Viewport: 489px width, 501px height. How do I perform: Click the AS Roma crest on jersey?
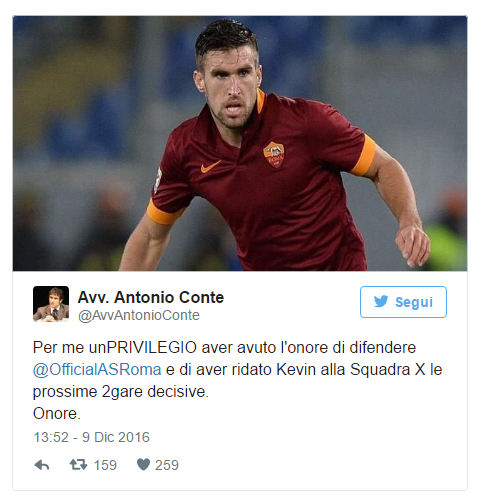pyautogui.click(x=274, y=154)
